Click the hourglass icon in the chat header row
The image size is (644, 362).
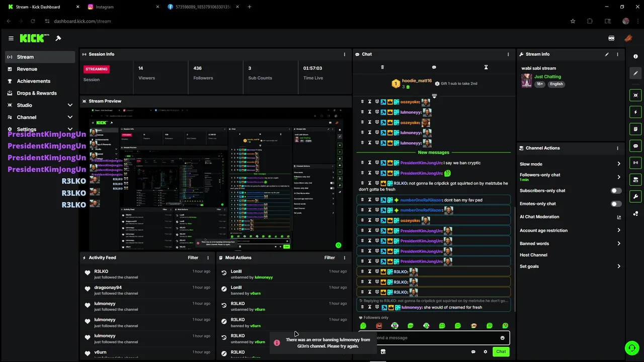click(486, 67)
